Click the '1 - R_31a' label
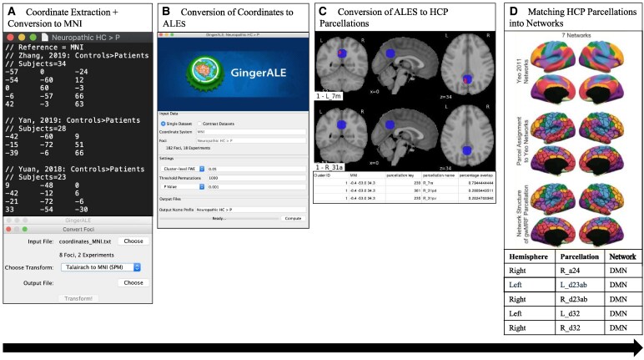This screenshot has height=360, width=644. coord(330,167)
